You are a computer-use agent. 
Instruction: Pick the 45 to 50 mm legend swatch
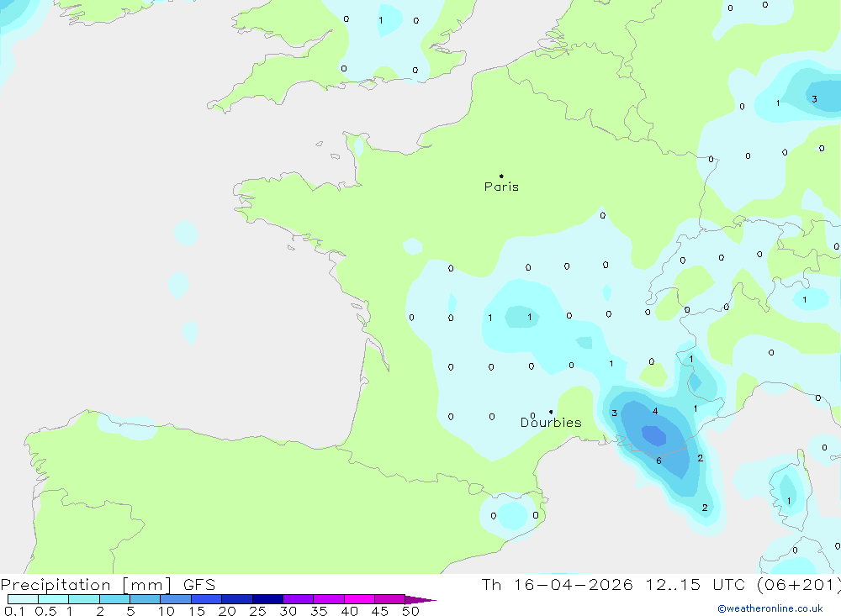389,599
